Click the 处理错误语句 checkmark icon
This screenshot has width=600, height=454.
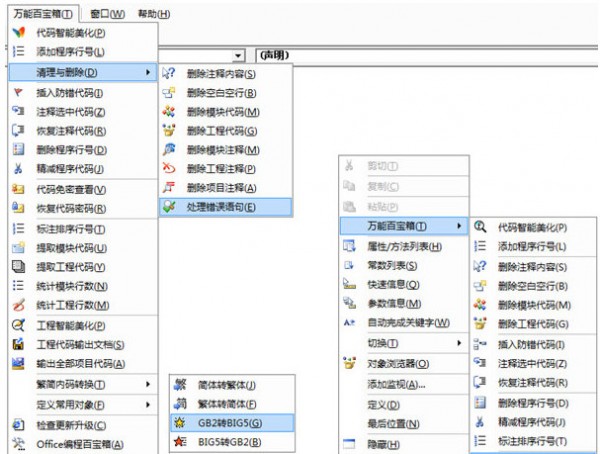[x=168, y=207]
